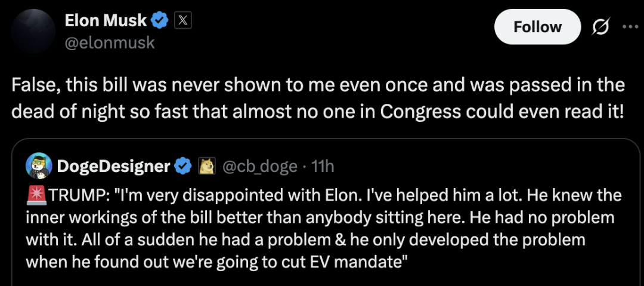The width and height of the screenshot is (644, 286).
Task: Open the quoted post via its Trump quote text
Action: coord(324,228)
